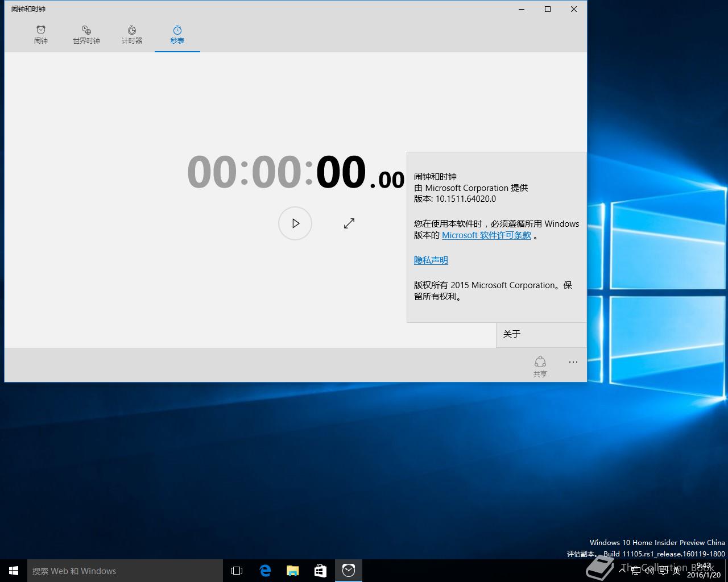Select the Alarms & Clock taskbar icon
Viewport: 728px width, 582px height.
(x=349, y=571)
